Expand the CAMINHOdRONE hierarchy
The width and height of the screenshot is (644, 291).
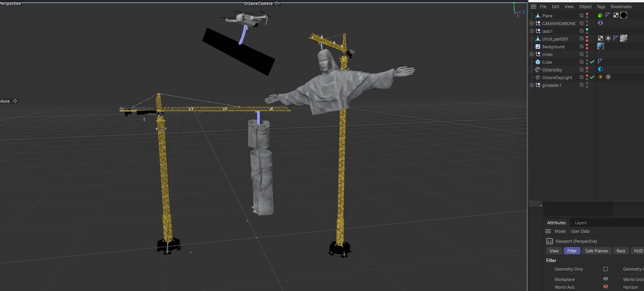coord(532,23)
